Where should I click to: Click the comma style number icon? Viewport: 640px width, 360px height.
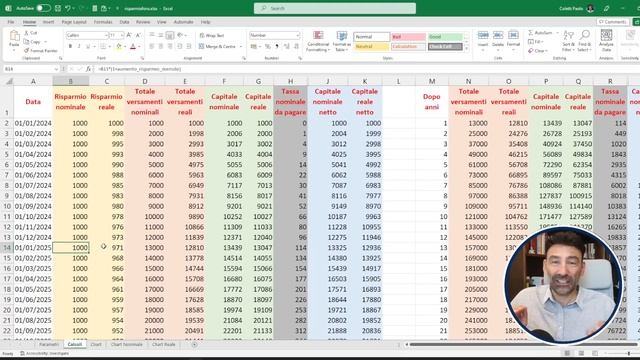click(x=277, y=47)
